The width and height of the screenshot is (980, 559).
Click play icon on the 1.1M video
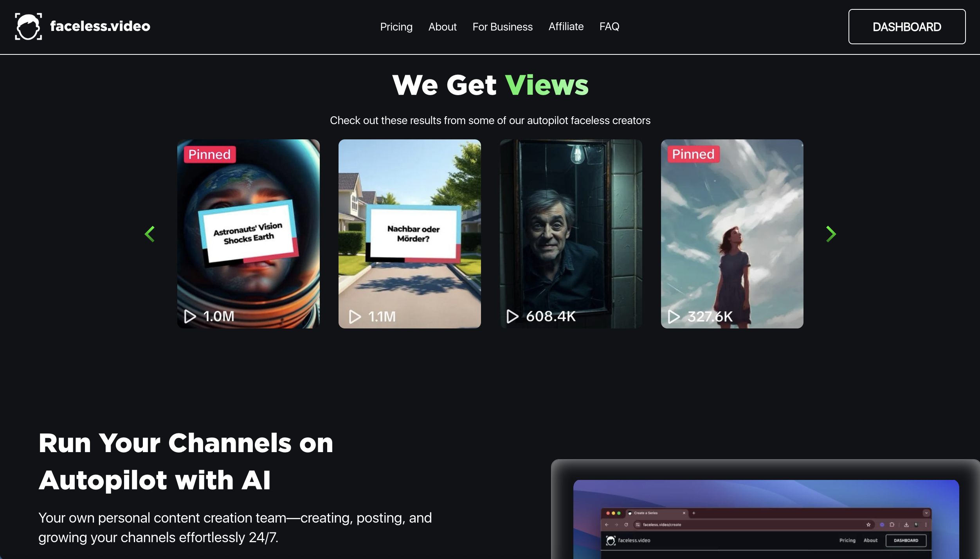355,317
